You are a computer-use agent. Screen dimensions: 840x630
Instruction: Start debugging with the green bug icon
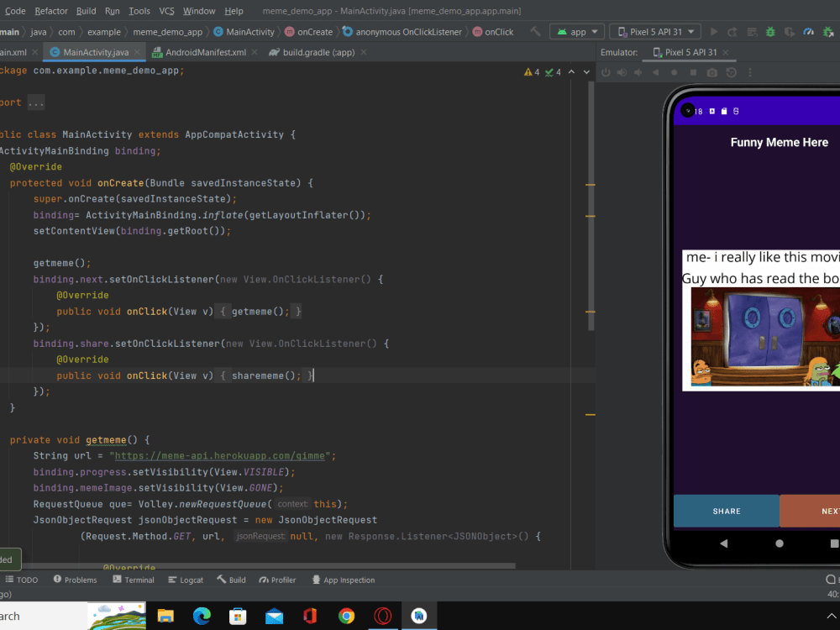point(770,32)
